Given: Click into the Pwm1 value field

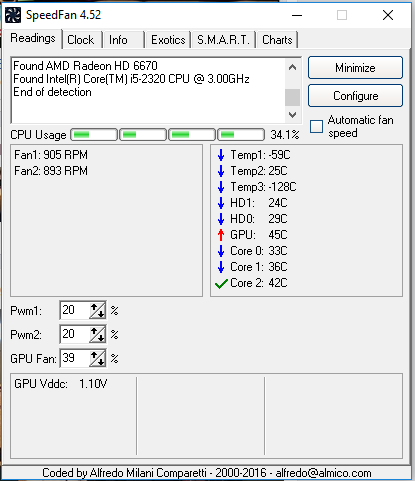Looking at the screenshot, I should click(x=75, y=310).
